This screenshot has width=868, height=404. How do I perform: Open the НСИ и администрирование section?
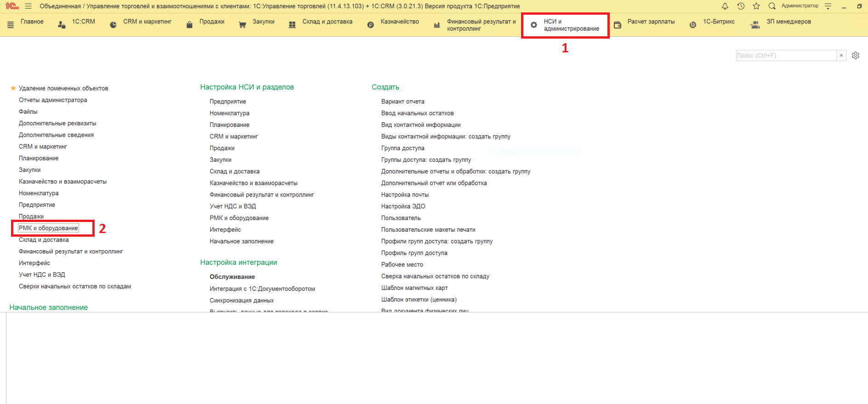(565, 25)
